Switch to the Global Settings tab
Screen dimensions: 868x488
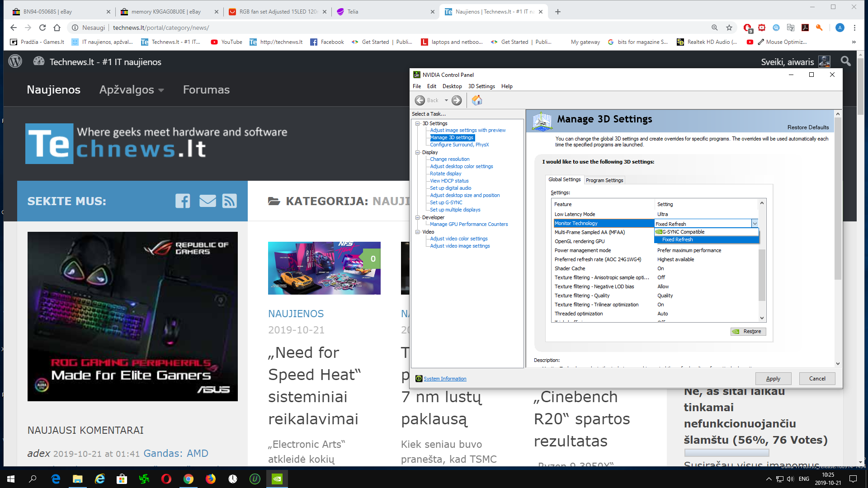pos(564,179)
